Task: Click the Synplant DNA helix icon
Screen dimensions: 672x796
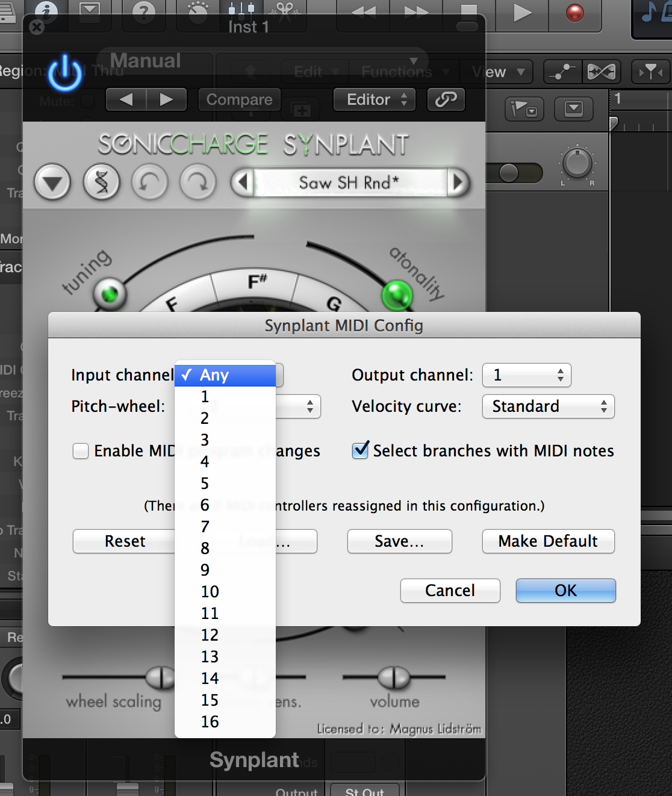Action: point(101,182)
